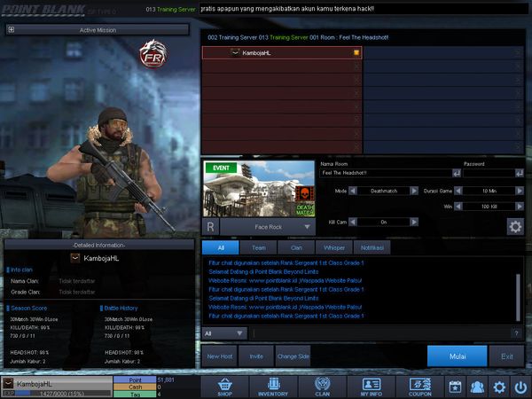Image resolution: width=532 pixels, height=399 pixels.
Task: Select the All chat tab
Action: (x=221, y=247)
